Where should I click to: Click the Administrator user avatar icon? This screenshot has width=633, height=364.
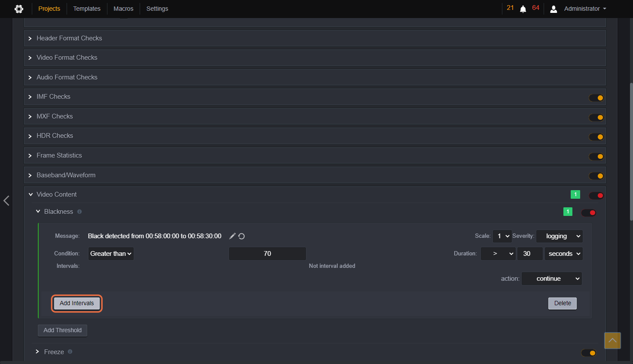553,9
